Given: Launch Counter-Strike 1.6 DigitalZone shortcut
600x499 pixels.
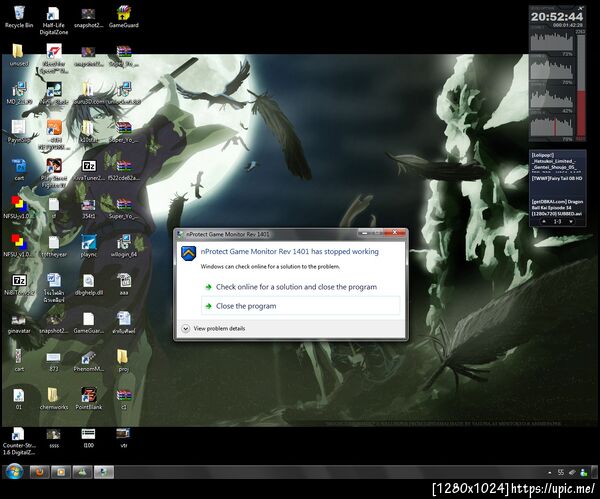Looking at the screenshot, I should point(19,441).
